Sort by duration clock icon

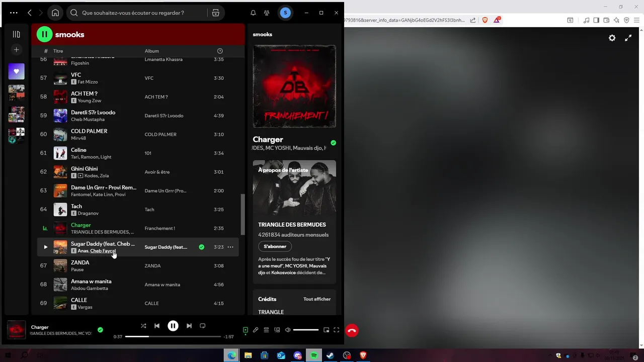coord(220,51)
